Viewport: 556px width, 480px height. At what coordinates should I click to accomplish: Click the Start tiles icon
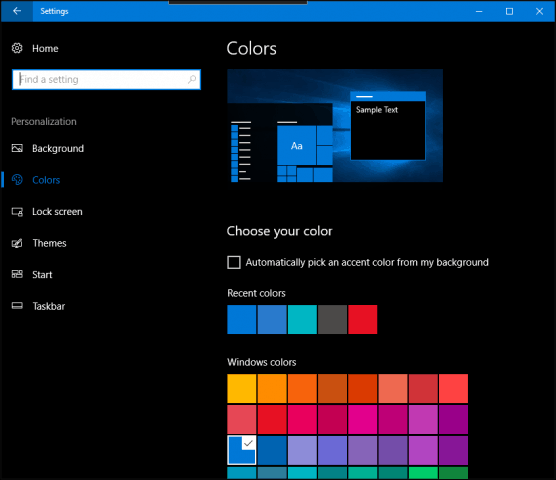17,274
